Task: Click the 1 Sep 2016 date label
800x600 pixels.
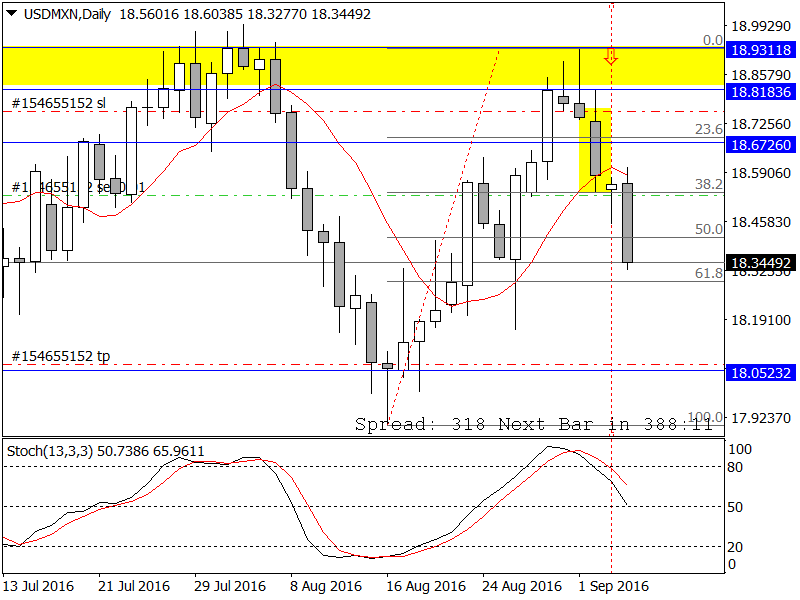Action: point(613,586)
